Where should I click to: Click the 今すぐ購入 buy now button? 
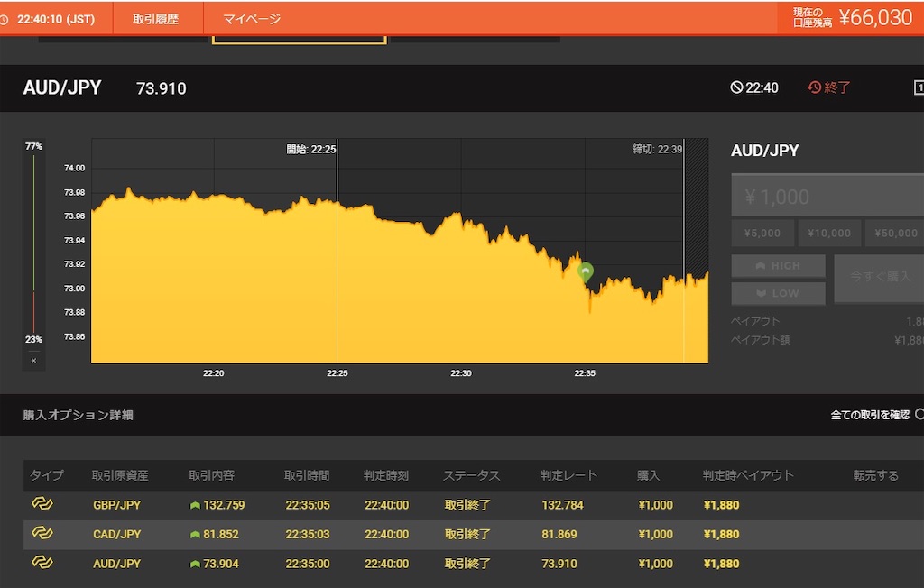click(879, 279)
